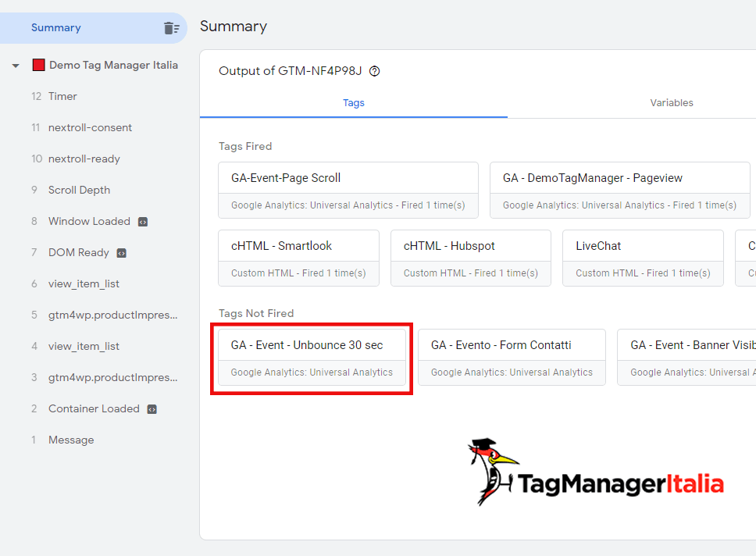Screen dimensions: 756x556
Task: Select event 3 gtm4wp.productImpres...
Action: [105, 378]
